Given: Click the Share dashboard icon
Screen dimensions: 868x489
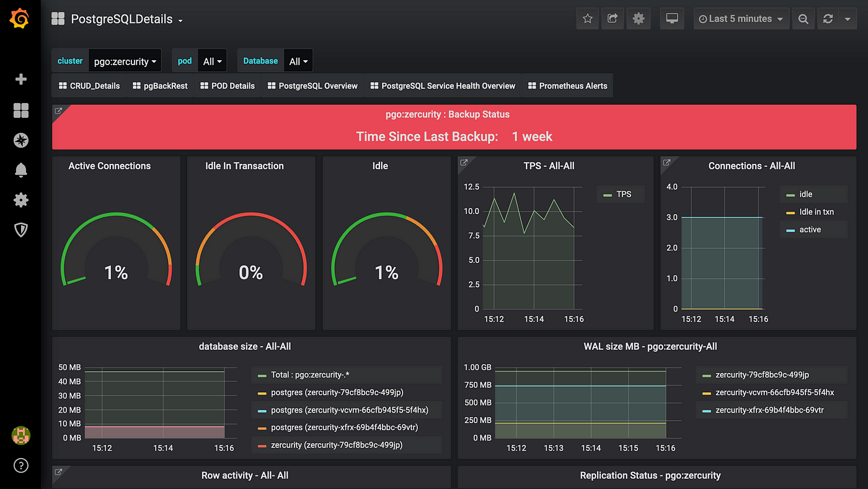Looking at the screenshot, I should [613, 19].
